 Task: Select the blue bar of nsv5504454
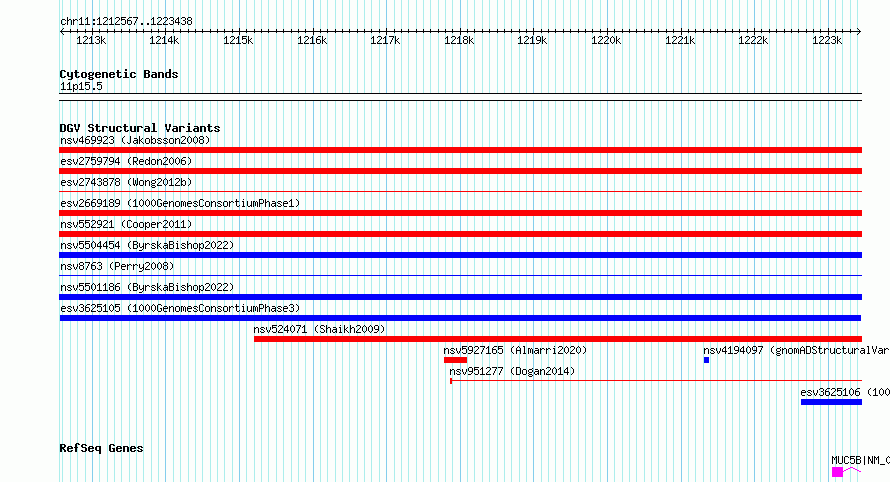[x=460, y=255]
